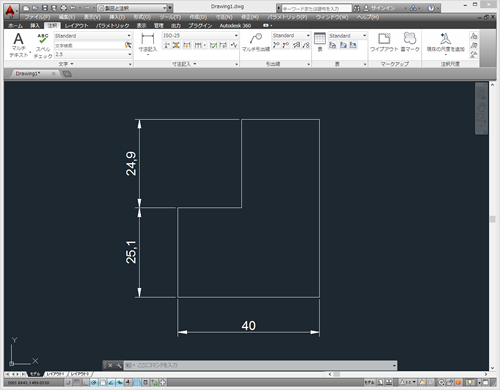Switch to the ホーム ribbon tab
The height and width of the screenshot is (390, 500).
(15, 26)
